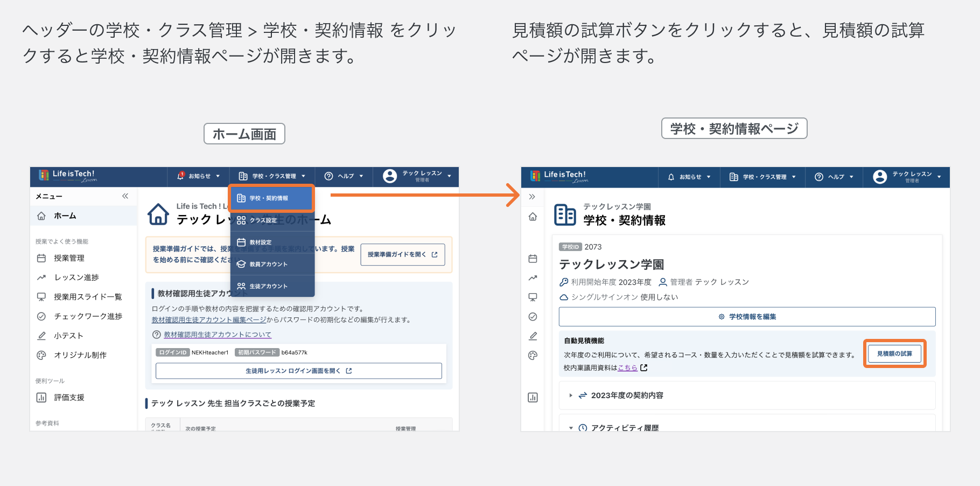Viewport: 980px width, 486px height.
Task: Open the ホーム home icon in the sidebar
Action: (42, 216)
